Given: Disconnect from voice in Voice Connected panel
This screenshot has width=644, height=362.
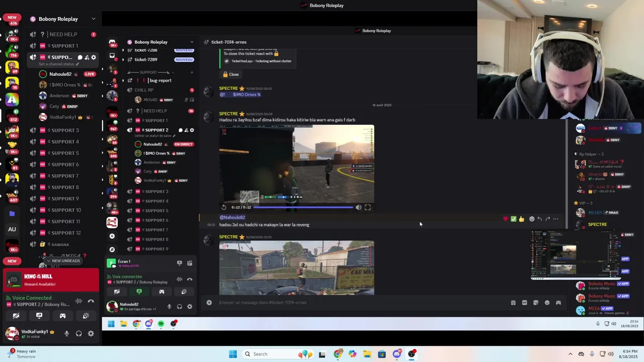Looking at the screenshot, I should coord(91,301).
